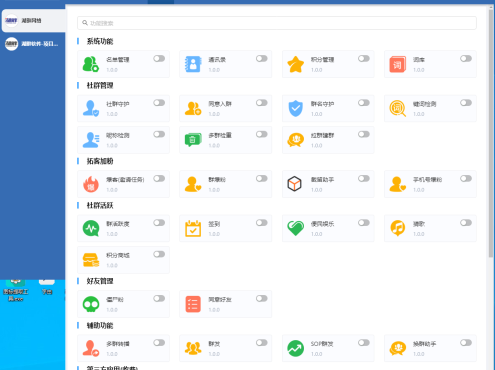Screen dimensions: 495x370
Task: Click the 社群守护 user shield icon
Action: pyautogui.click(x=91, y=108)
